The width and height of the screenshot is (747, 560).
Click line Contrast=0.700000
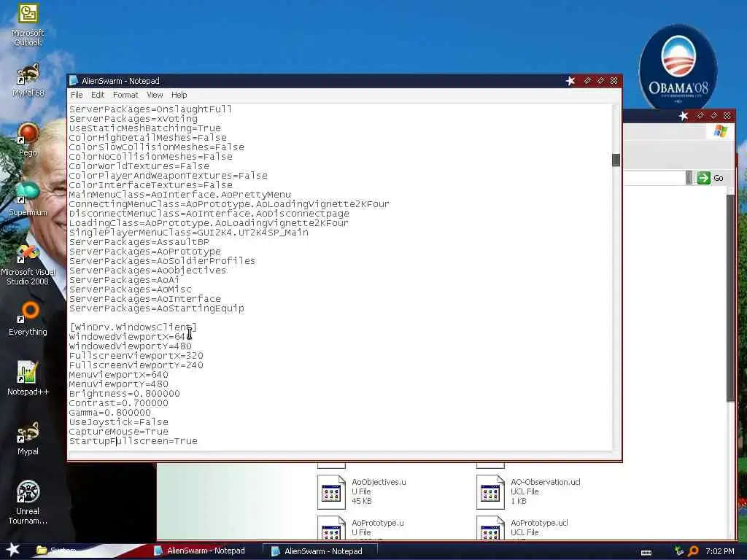click(119, 403)
